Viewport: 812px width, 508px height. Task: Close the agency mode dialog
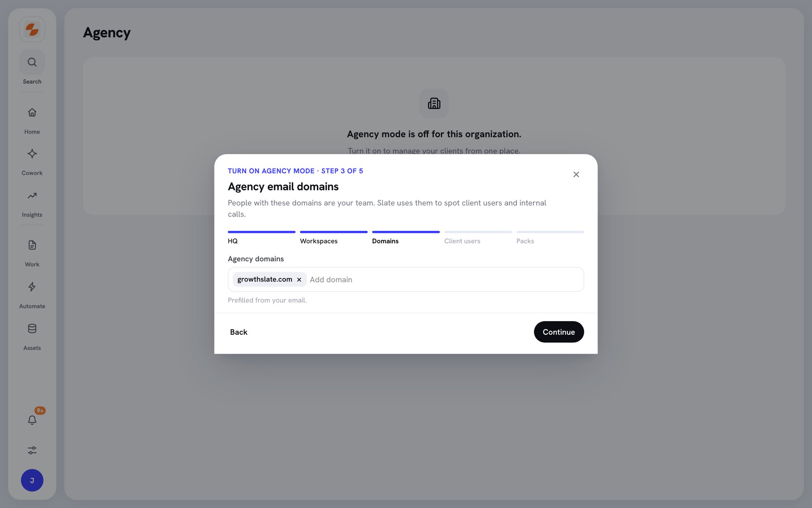[576, 174]
